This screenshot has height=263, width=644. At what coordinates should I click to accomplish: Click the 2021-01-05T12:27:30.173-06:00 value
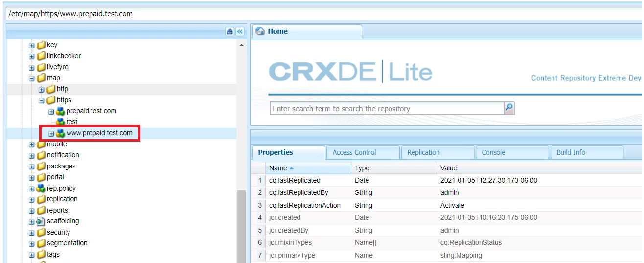(489, 180)
